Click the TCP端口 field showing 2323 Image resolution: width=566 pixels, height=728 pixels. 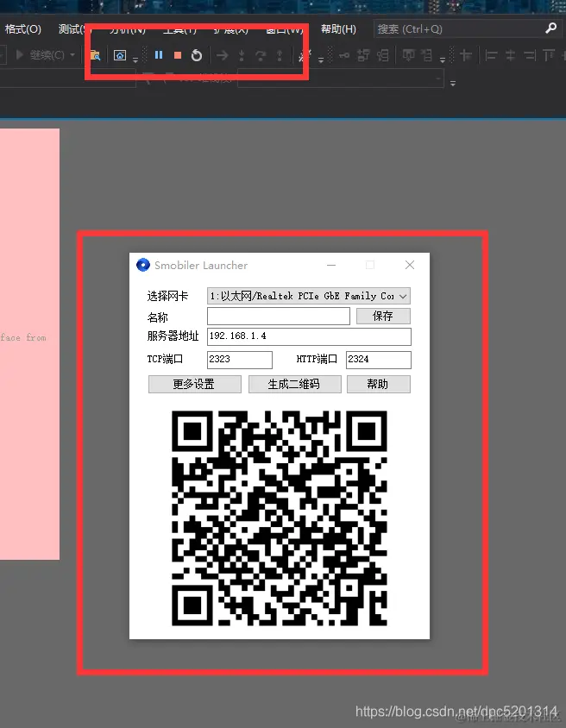(240, 360)
